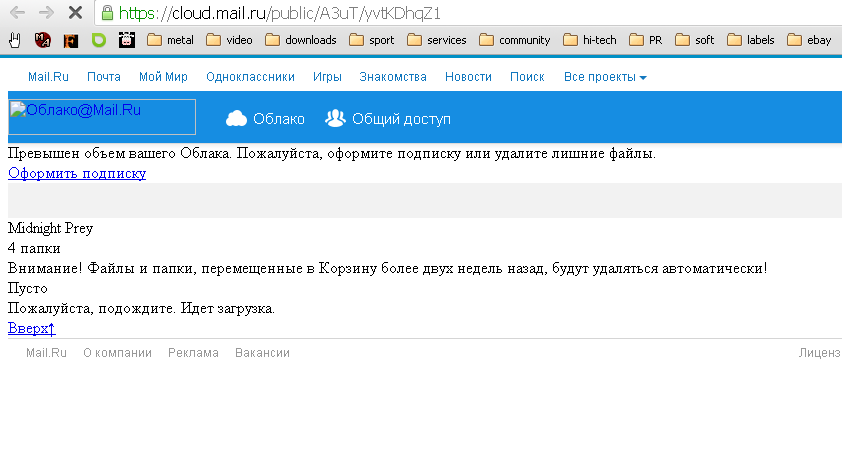This screenshot has width=842, height=450.
Task: Open the cow face bookmark icon
Action: tap(127, 40)
